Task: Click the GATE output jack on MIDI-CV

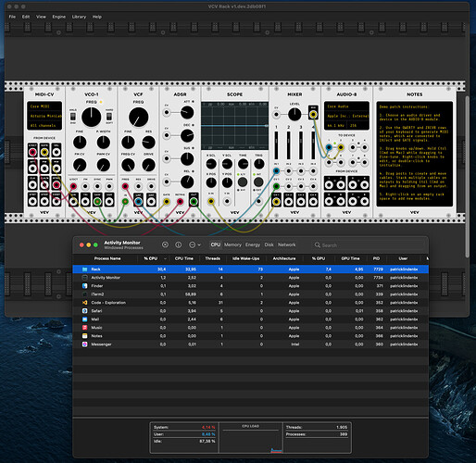Action: (x=44, y=152)
